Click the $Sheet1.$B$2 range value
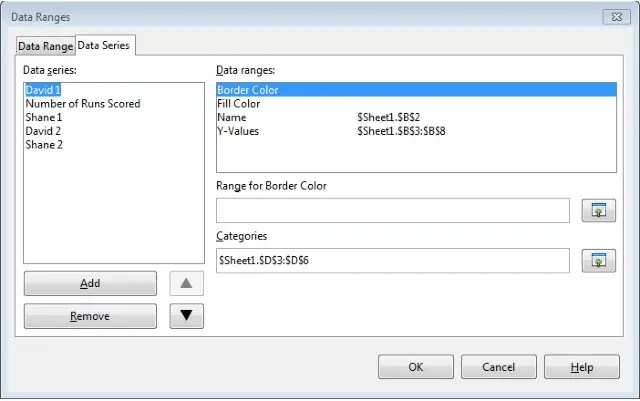Image resolution: width=640 pixels, height=401 pixels. 389,118
